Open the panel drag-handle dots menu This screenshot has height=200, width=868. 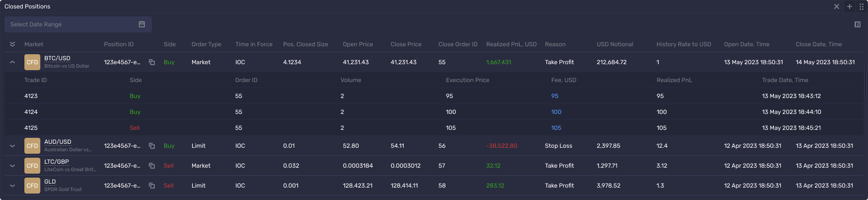862,6
